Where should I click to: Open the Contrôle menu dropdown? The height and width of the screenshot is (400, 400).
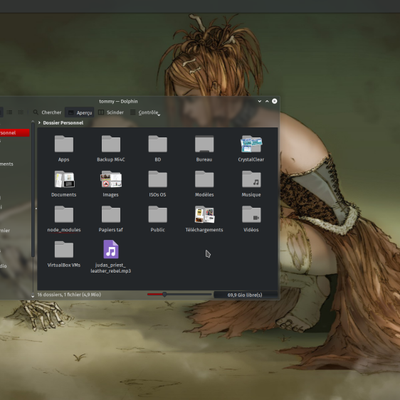[145, 112]
